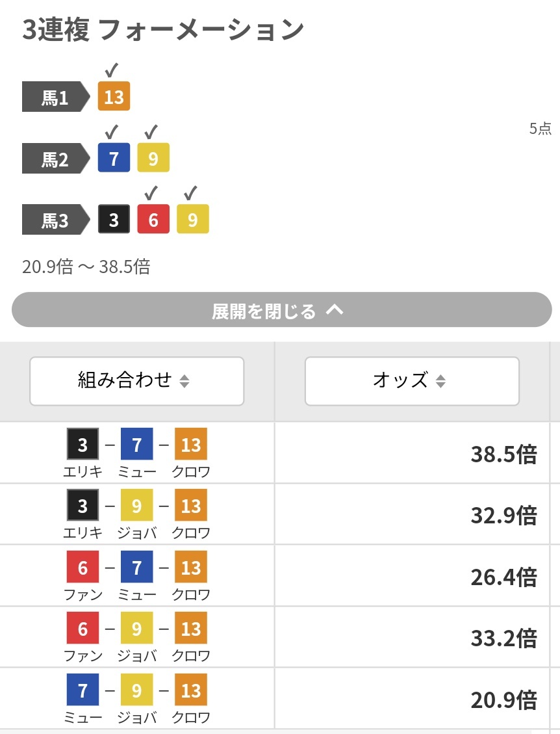The height and width of the screenshot is (734, 560).
Task: Open the 6-7-13 combination at 26.4倍
Action: click(275, 575)
